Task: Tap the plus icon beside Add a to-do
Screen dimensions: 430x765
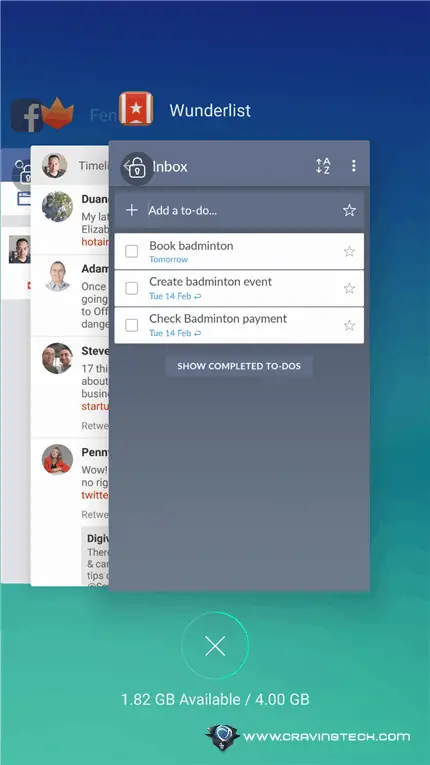Action: pos(132,210)
